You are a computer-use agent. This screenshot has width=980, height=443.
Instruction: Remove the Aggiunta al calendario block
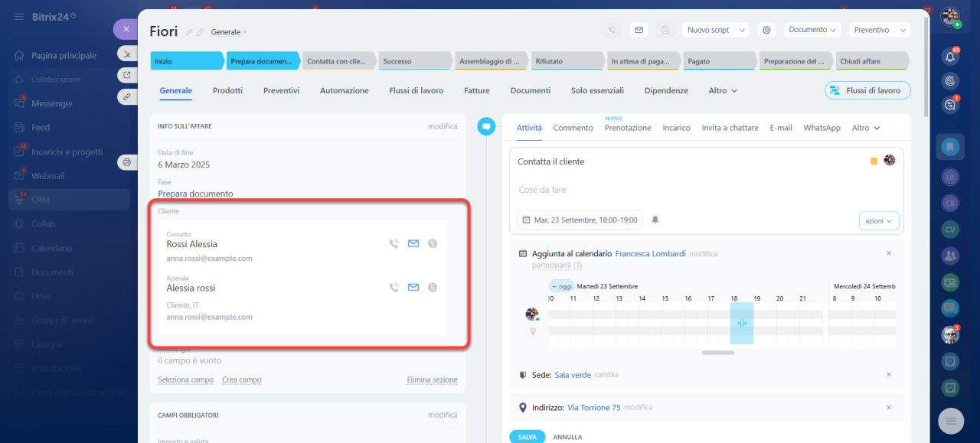point(889,253)
